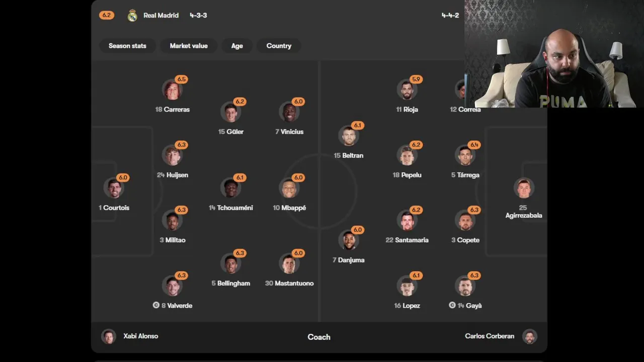Viewport: 644px width, 362px height.
Task: Click the Carlos Corberan coach name
Action: coord(490,336)
